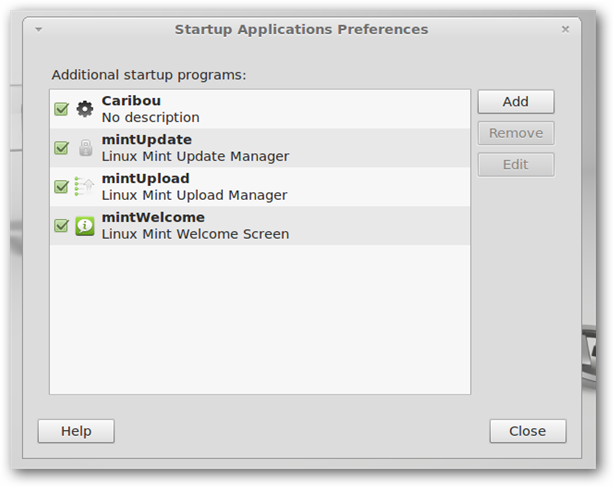Click the mintUpdate lock icon
Image resolution: width=614 pixels, height=487 pixels.
(85, 148)
